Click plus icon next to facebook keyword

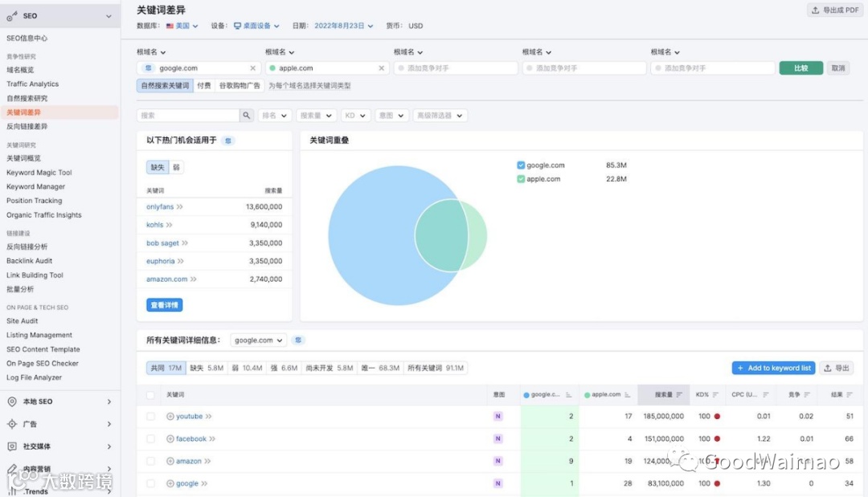[170, 438]
